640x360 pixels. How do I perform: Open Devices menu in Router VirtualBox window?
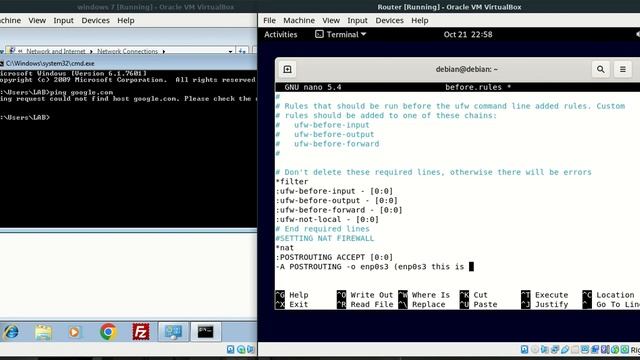pos(389,20)
